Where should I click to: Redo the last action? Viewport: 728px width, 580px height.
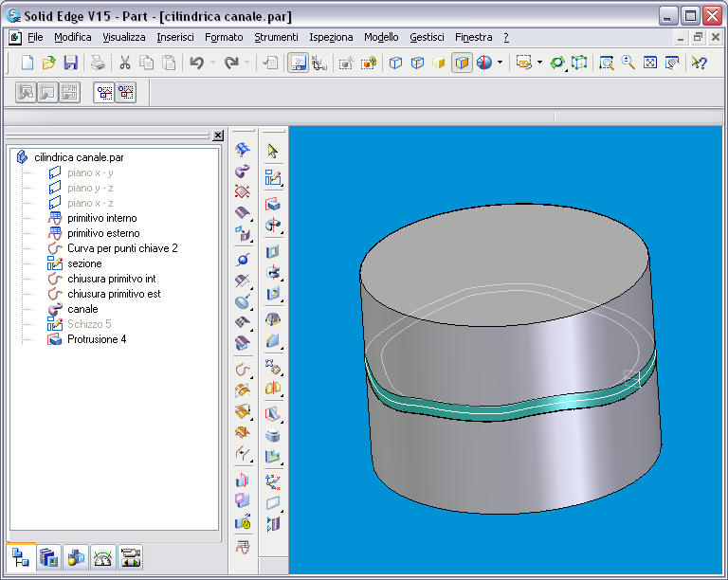(231, 63)
